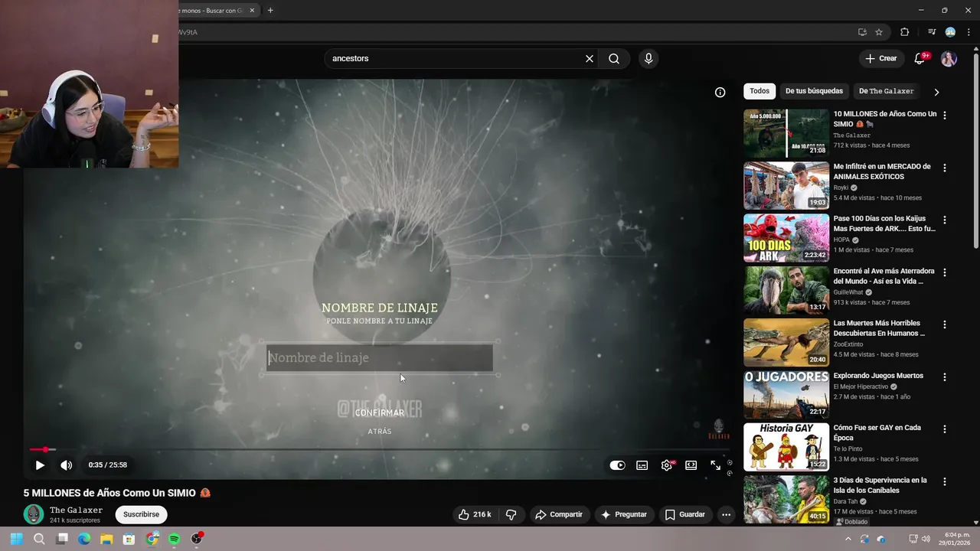Subscribe via Suscribirse button
Viewport: 980px width, 551px height.
point(141,514)
